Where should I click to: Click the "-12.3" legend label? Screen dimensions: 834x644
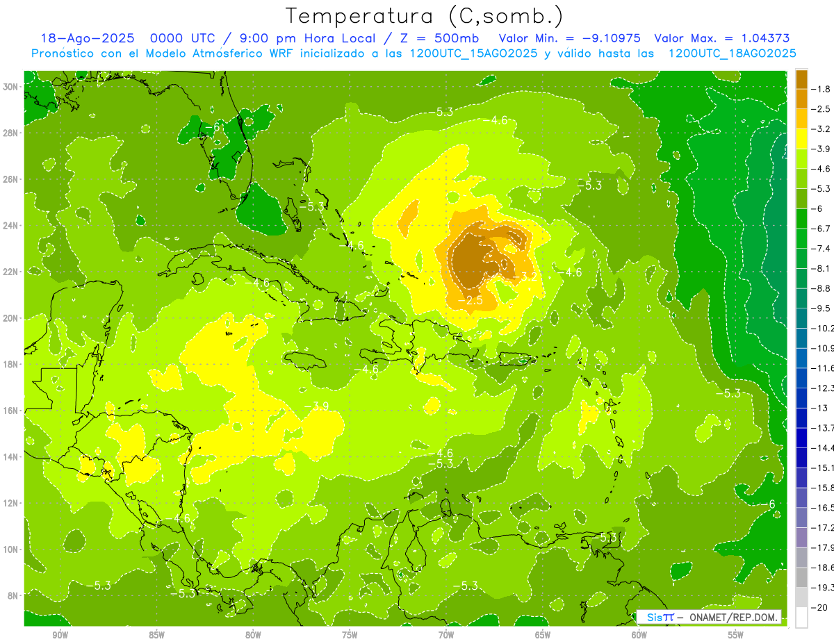(823, 388)
